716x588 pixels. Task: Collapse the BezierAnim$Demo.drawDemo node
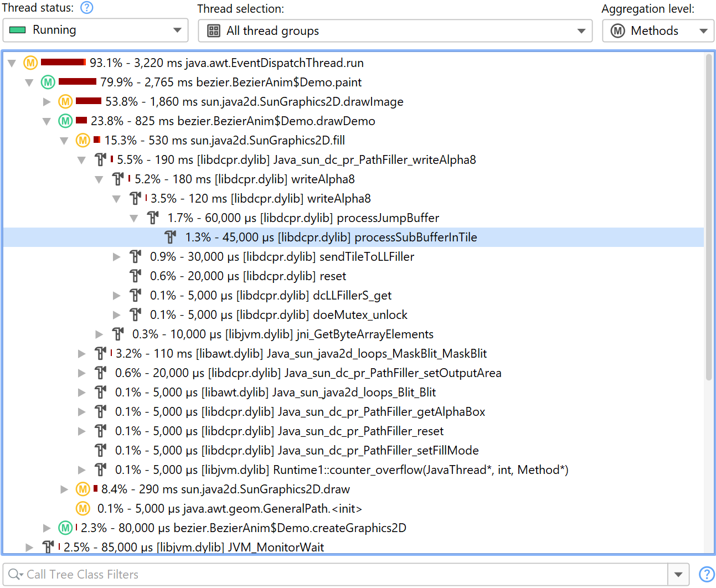tap(47, 121)
